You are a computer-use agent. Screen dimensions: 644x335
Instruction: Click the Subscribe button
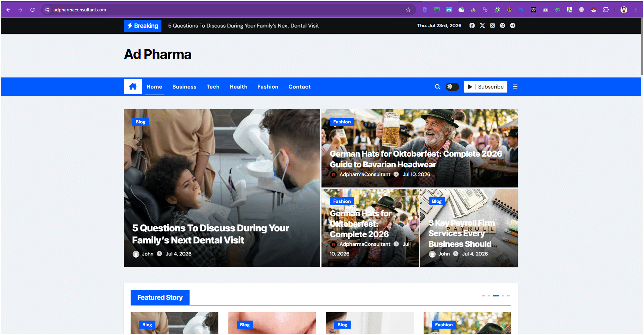(486, 87)
